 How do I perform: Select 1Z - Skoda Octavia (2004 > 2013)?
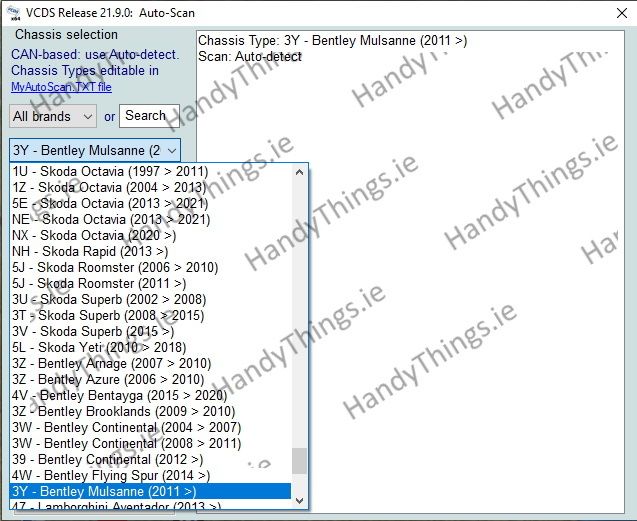tap(150, 187)
